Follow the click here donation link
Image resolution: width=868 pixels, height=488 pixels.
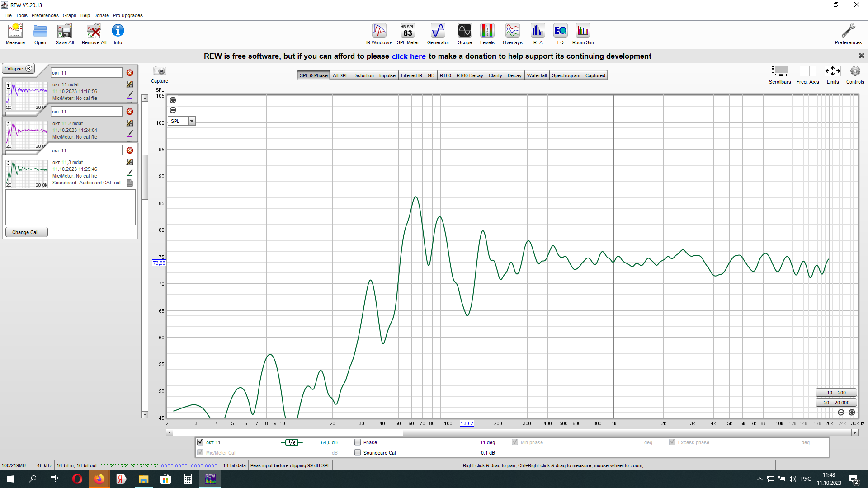click(409, 56)
